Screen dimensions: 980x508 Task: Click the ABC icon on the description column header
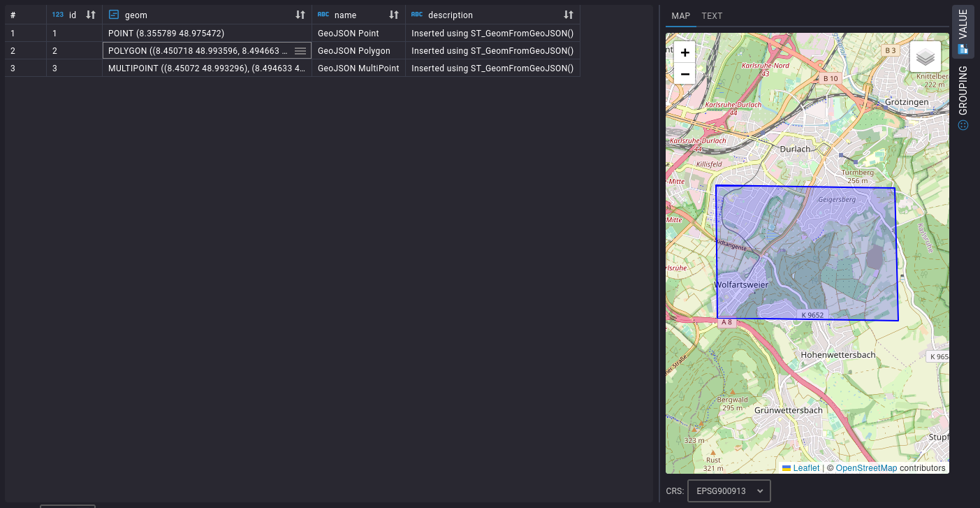(417, 15)
